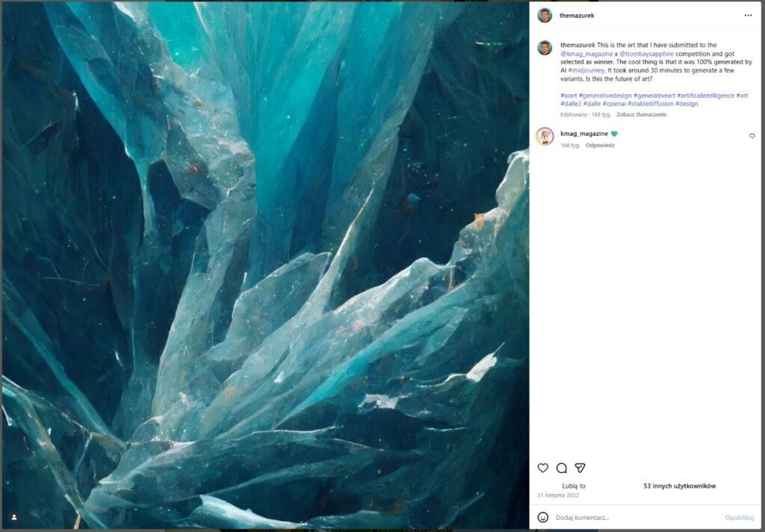Click the 'Opublikuj' post button

(x=739, y=517)
